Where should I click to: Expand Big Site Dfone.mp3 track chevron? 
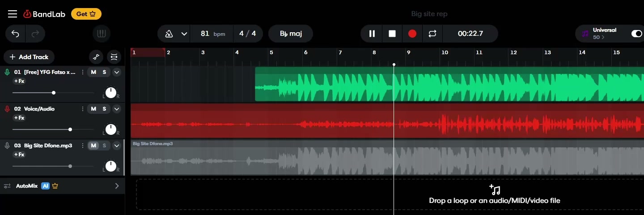[x=117, y=146]
